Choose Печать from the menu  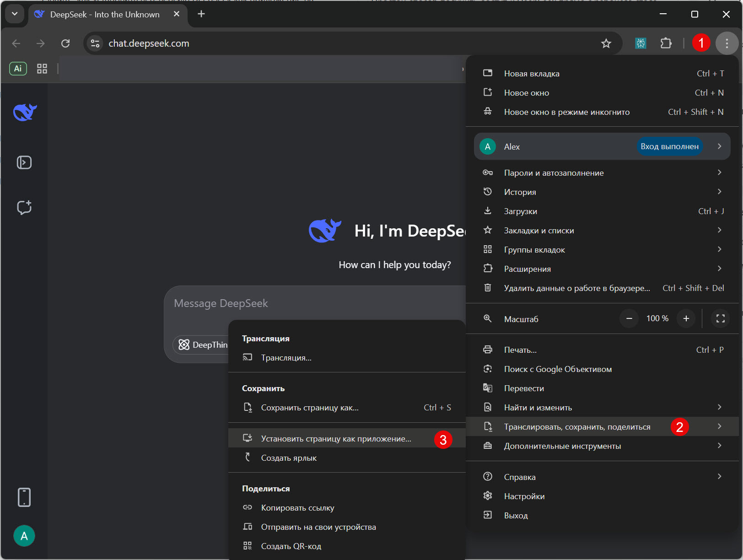pyautogui.click(x=602, y=350)
